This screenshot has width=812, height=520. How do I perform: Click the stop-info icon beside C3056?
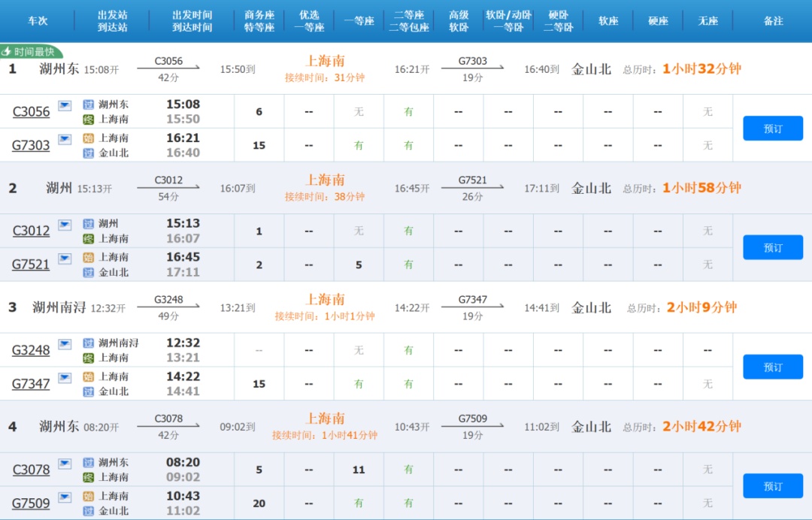pos(65,105)
